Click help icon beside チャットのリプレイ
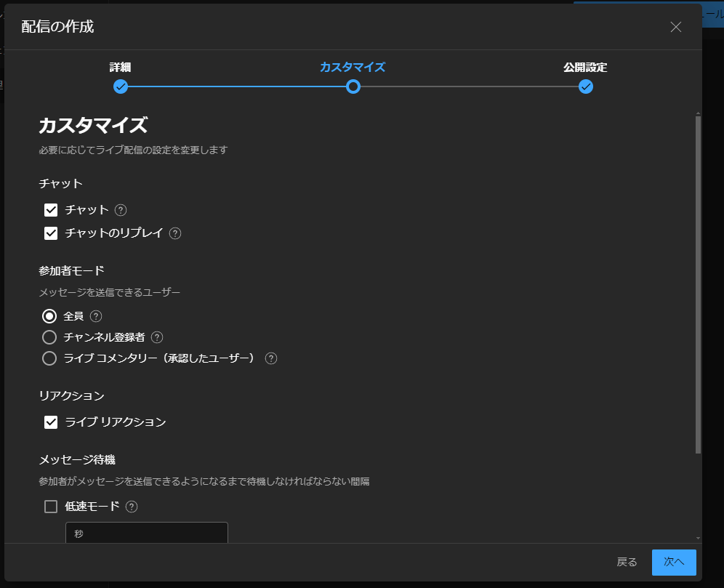Viewport: 724px width, 588px height. [x=175, y=233]
